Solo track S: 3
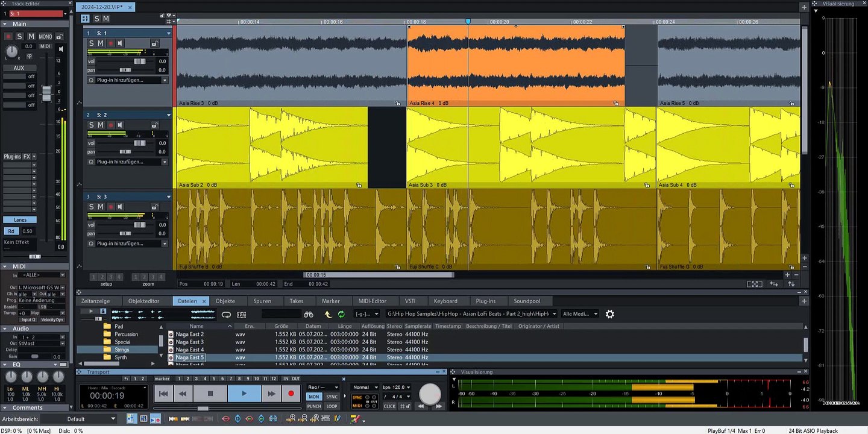The height and width of the screenshot is (434, 868). coord(92,207)
